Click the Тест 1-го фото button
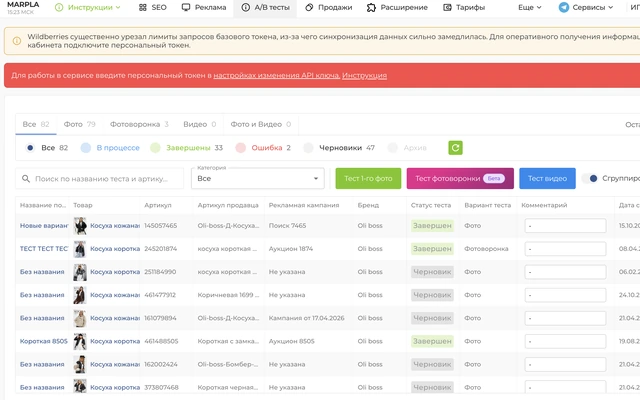The height and width of the screenshot is (400, 640). pyautogui.click(x=368, y=178)
